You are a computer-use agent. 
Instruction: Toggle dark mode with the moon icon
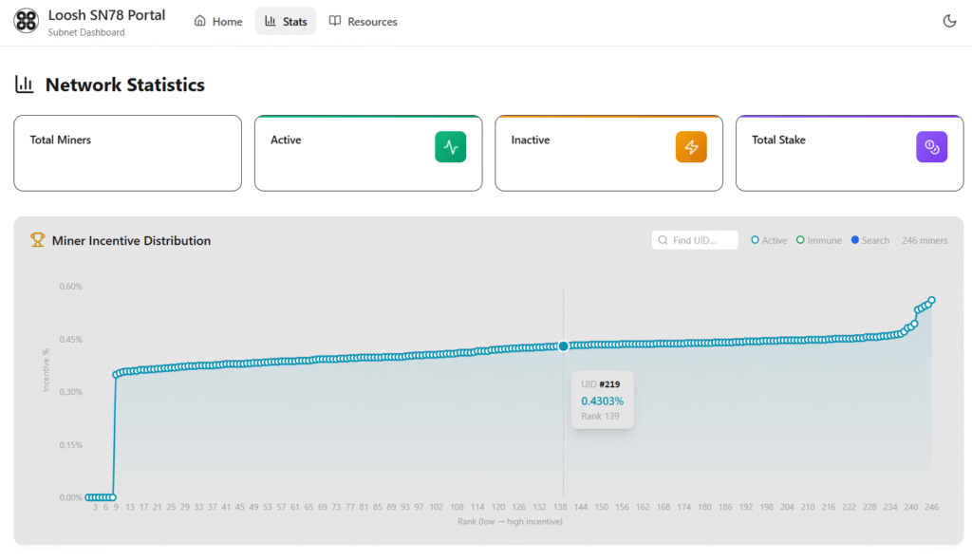(948, 21)
